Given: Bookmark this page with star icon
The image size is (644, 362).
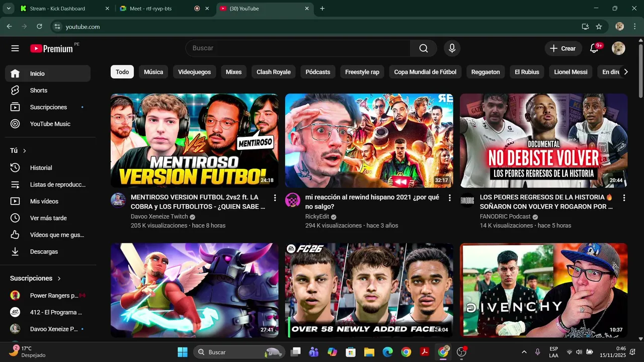Looking at the screenshot, I should click(x=599, y=27).
